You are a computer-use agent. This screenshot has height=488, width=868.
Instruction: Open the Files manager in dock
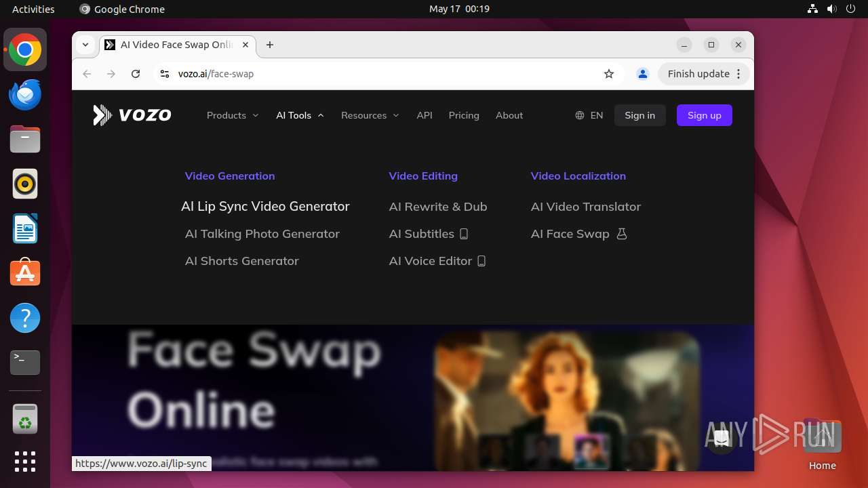click(x=25, y=140)
